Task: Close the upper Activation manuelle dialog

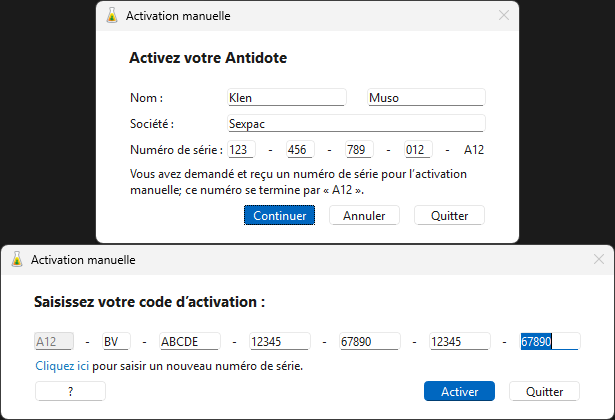Action: (x=504, y=15)
